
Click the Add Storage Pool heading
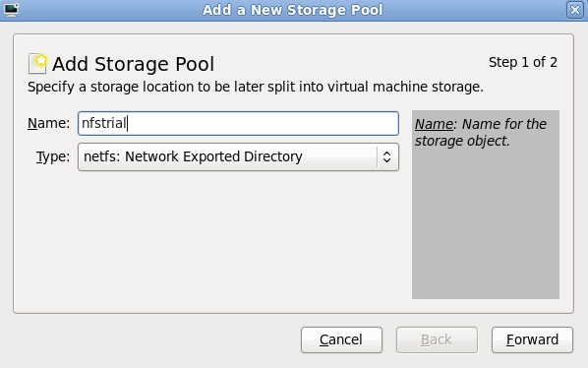coord(133,64)
